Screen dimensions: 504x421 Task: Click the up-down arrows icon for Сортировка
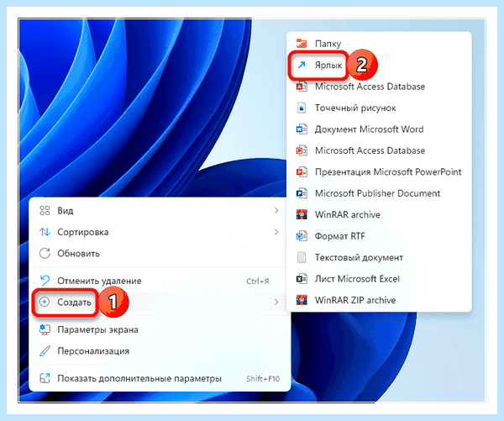point(45,232)
